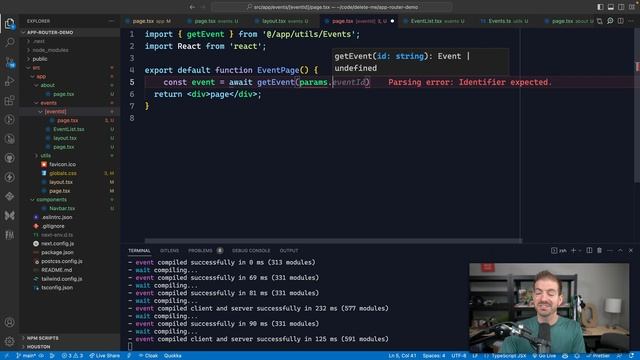Switch to the GITLENS panel tab

coord(169,251)
